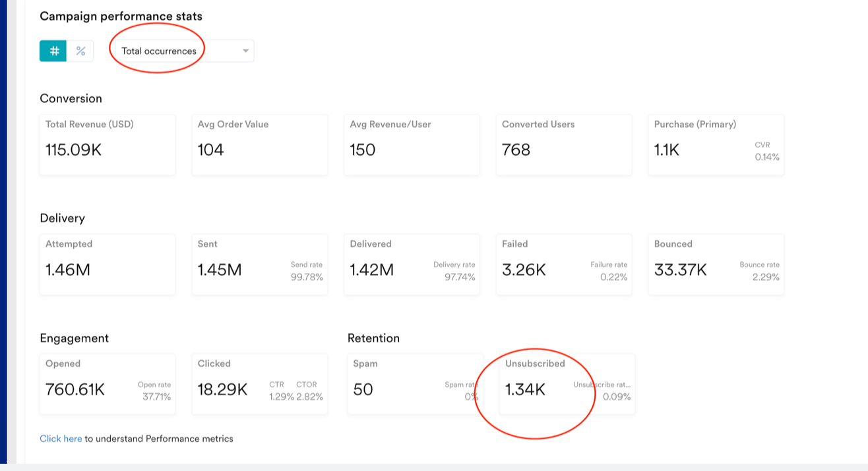Switch to the number (#) view toggle
The width and height of the screenshot is (868, 471).
53,51
